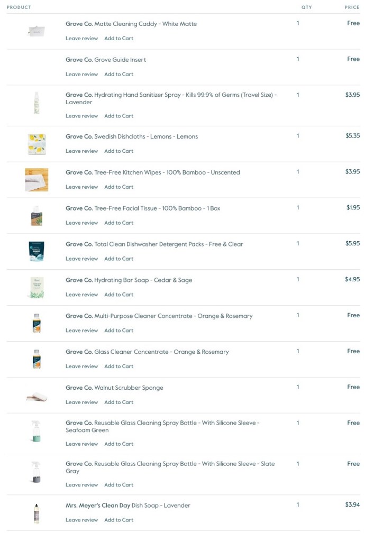Open the Tree-Free Facial Tissue thumbnail
The width and height of the screenshot is (392, 541).
click(x=37, y=216)
